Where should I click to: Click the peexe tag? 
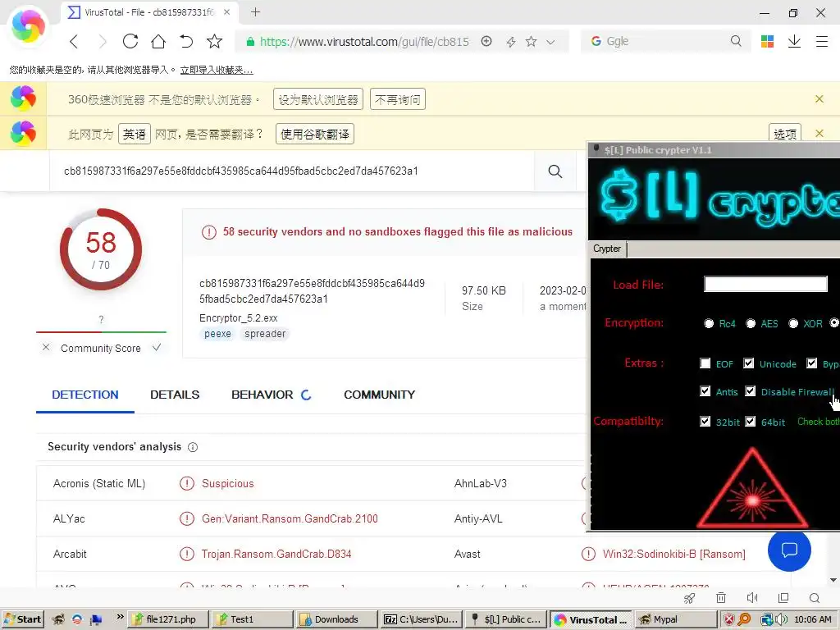click(217, 334)
